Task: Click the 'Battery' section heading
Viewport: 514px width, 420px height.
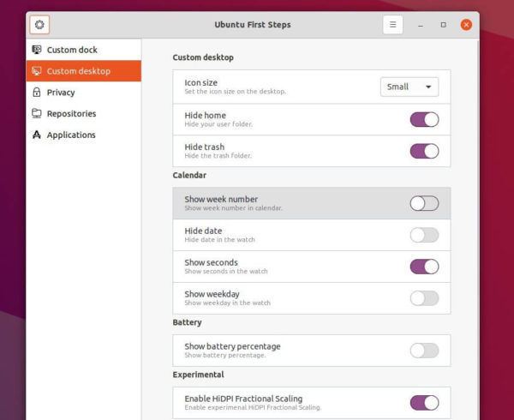Action: (187, 322)
